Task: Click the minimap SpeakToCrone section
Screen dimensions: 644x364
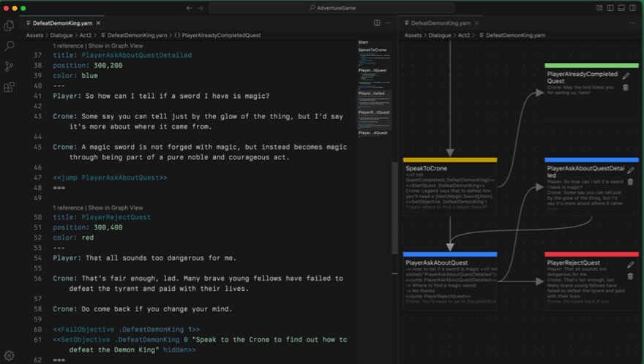Action: click(x=374, y=58)
